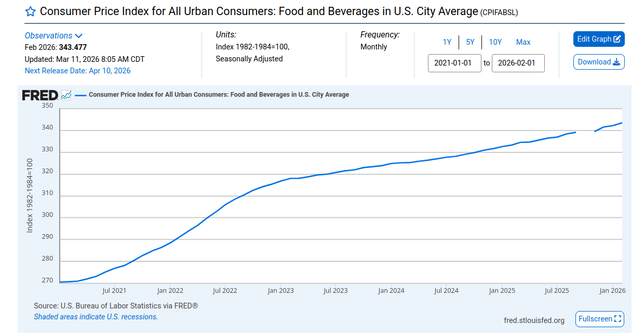Click the CPIFABSL series ID text
This screenshot has height=336, width=644.
[499, 12]
